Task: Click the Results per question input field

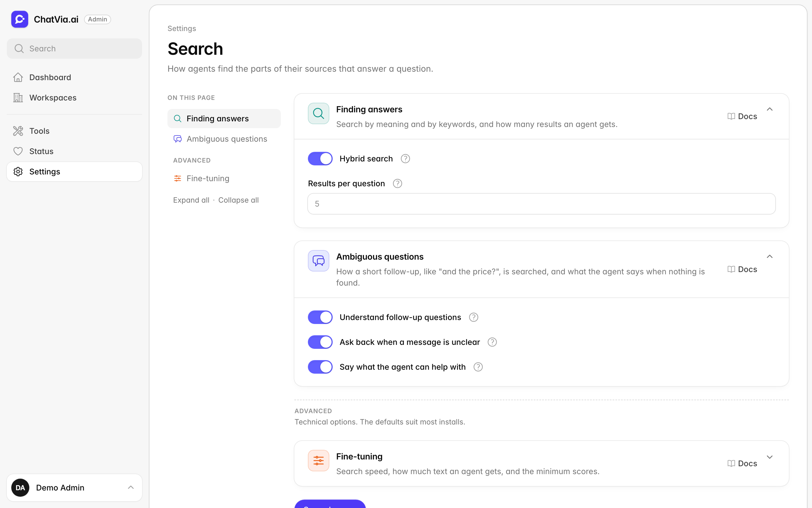Action: [541, 203]
